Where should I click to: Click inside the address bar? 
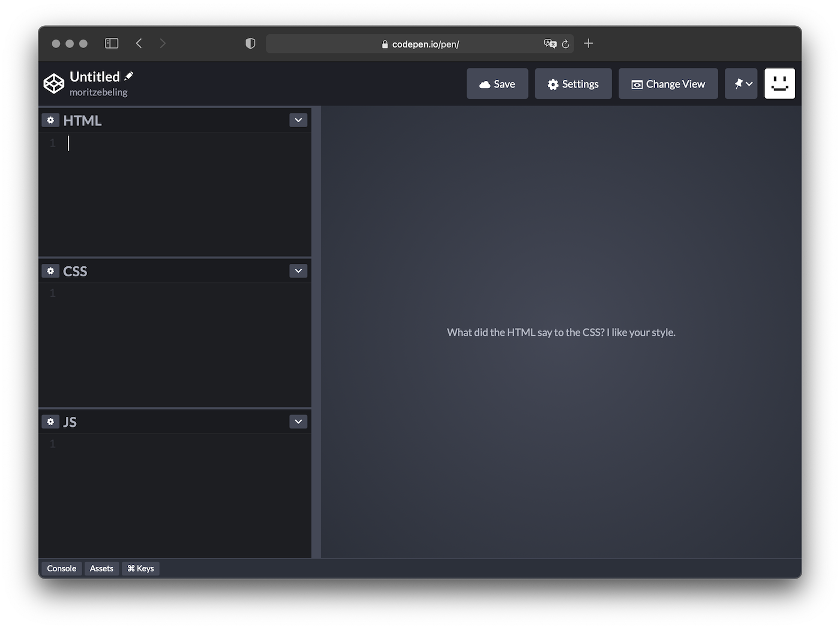click(x=420, y=43)
